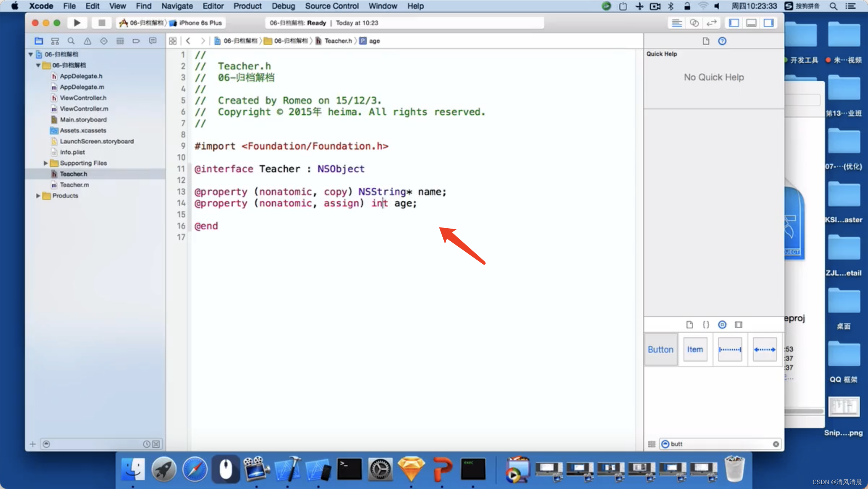Open the project breadcrumb in jump bar

coord(236,41)
